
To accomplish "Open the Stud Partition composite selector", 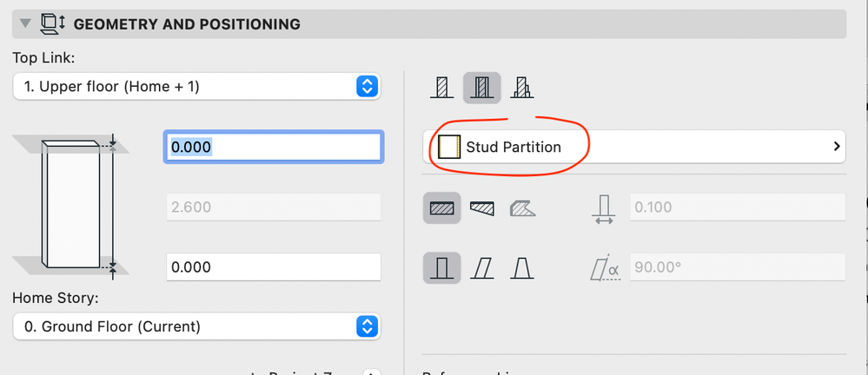I will (634, 147).
